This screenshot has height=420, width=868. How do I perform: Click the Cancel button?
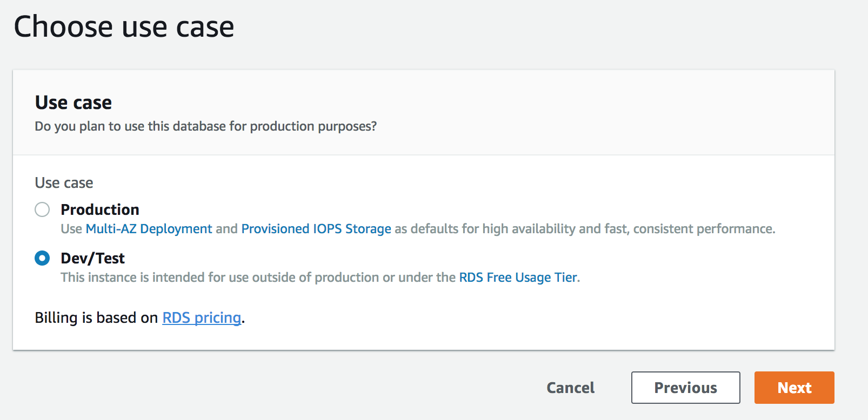tap(570, 388)
